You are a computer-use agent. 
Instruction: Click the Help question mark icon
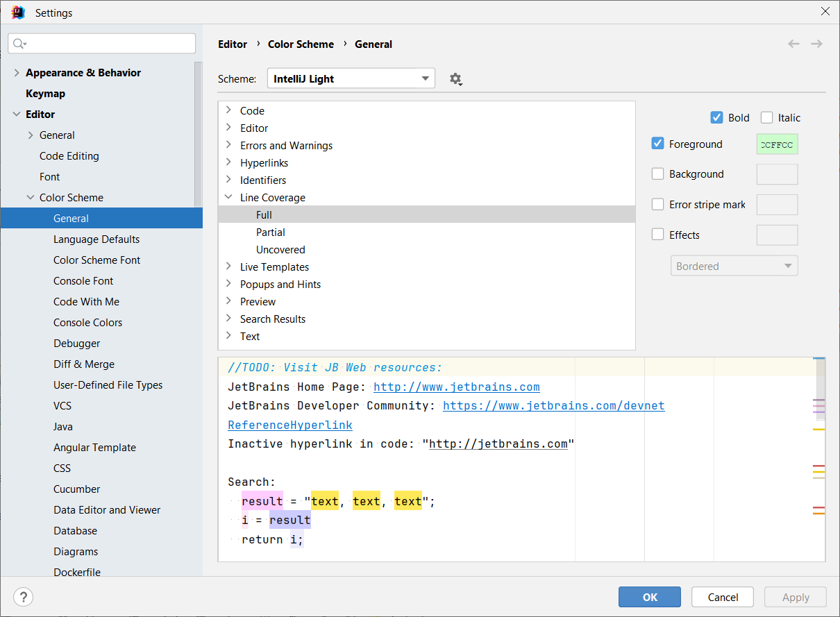coord(23,597)
